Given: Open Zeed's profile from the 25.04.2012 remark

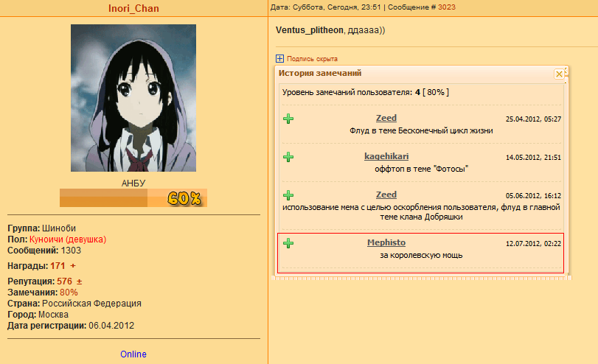Looking at the screenshot, I should pos(386,118).
